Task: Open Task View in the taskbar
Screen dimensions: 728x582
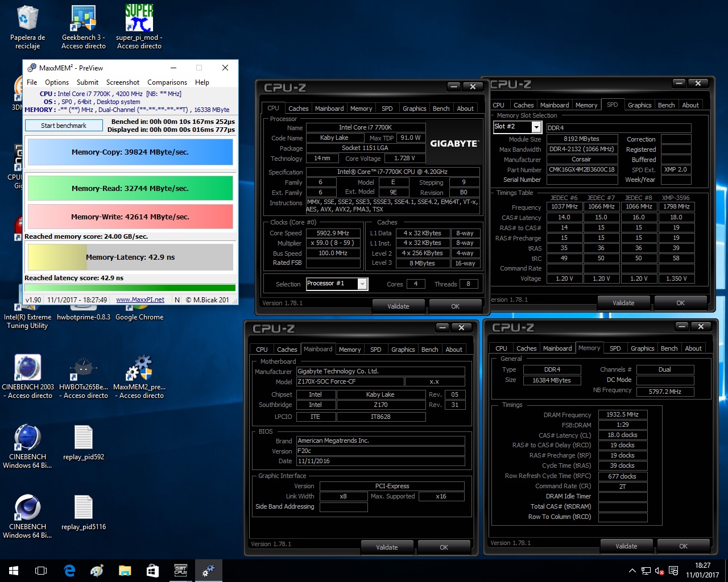Action: 41,571
